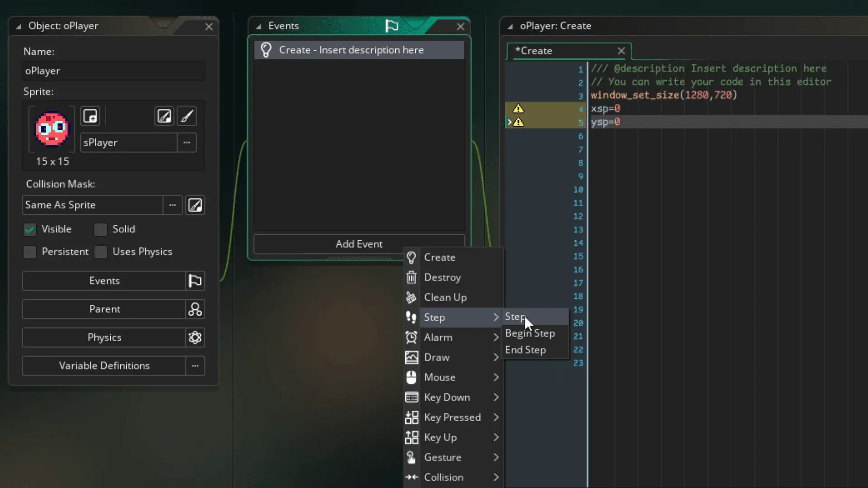Viewport: 868px width, 488px height.
Task: Open the edit sprite icon
Action: (x=164, y=116)
